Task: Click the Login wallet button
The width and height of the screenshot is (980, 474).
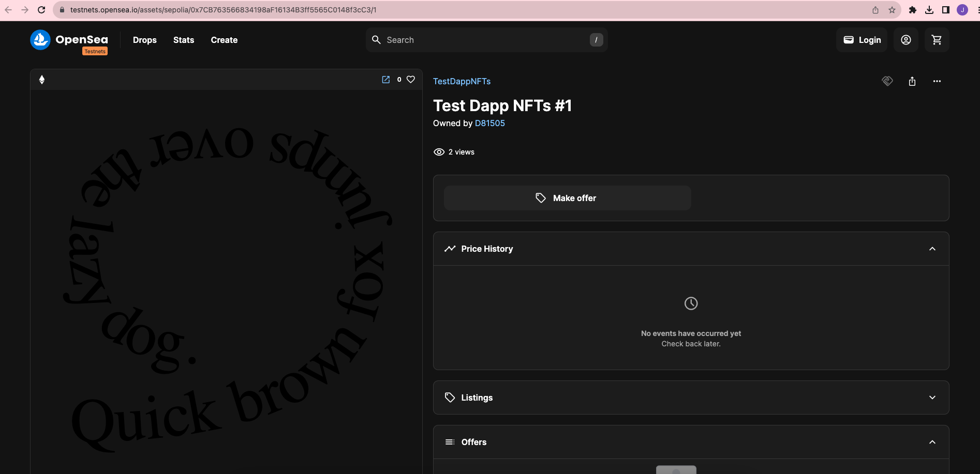Action: click(862, 40)
